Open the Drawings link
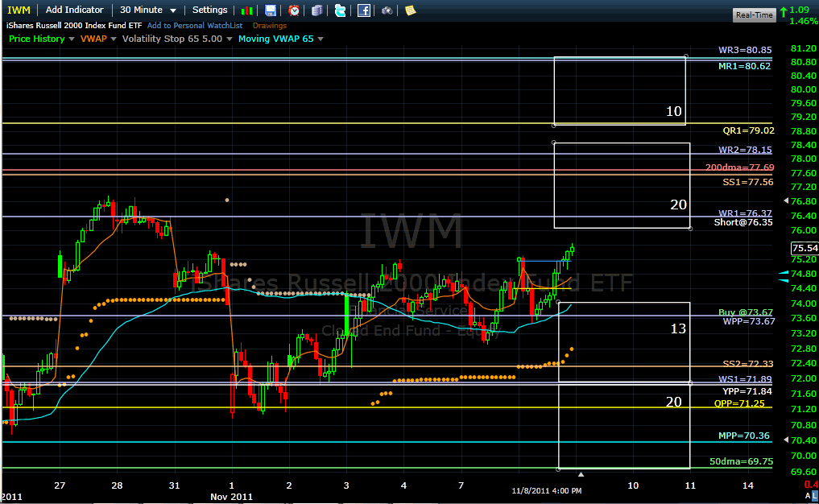819x504 pixels. click(270, 26)
